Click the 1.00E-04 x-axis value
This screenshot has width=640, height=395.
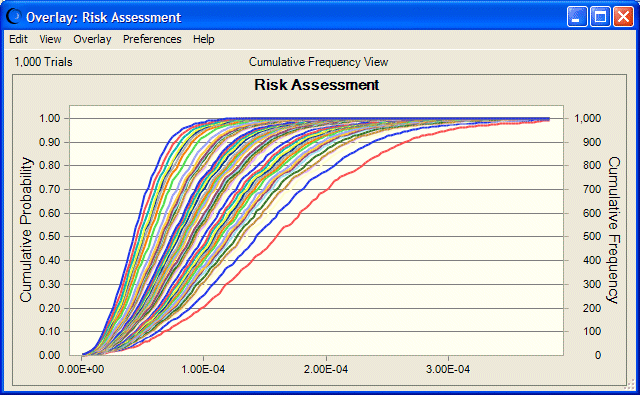pos(203,369)
